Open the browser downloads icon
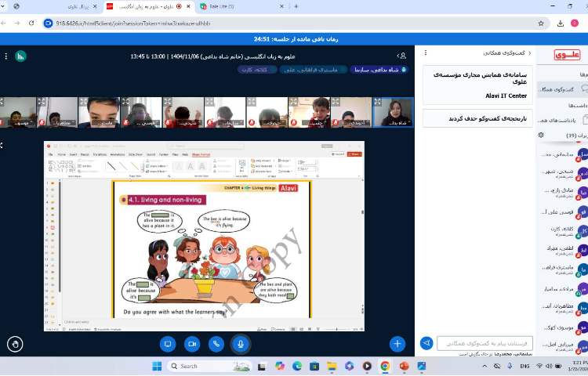 (561, 23)
